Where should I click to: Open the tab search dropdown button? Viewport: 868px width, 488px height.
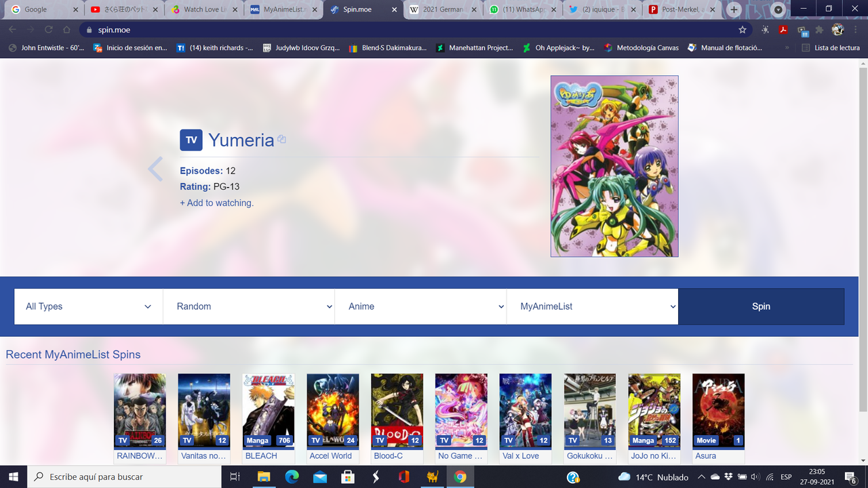(x=778, y=9)
